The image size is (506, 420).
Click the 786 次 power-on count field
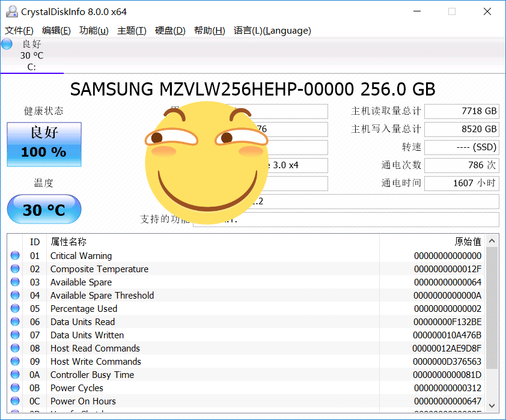(462, 165)
